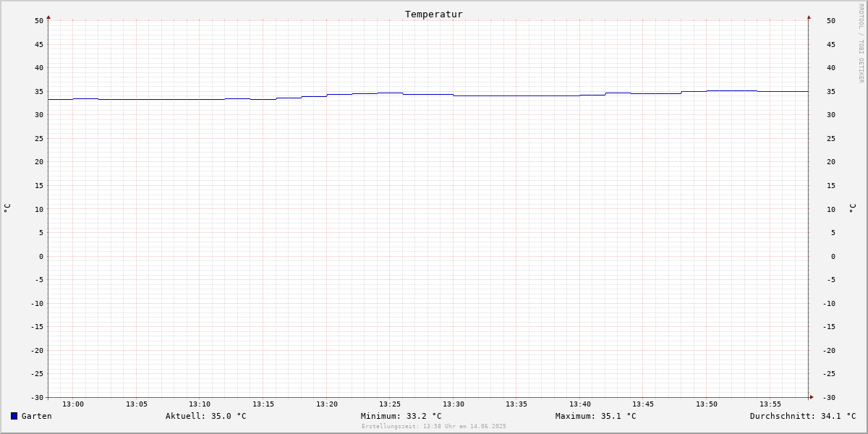Image resolution: width=868 pixels, height=434 pixels.
Task: Click the 35 label on right axis
Action: click(x=831, y=91)
